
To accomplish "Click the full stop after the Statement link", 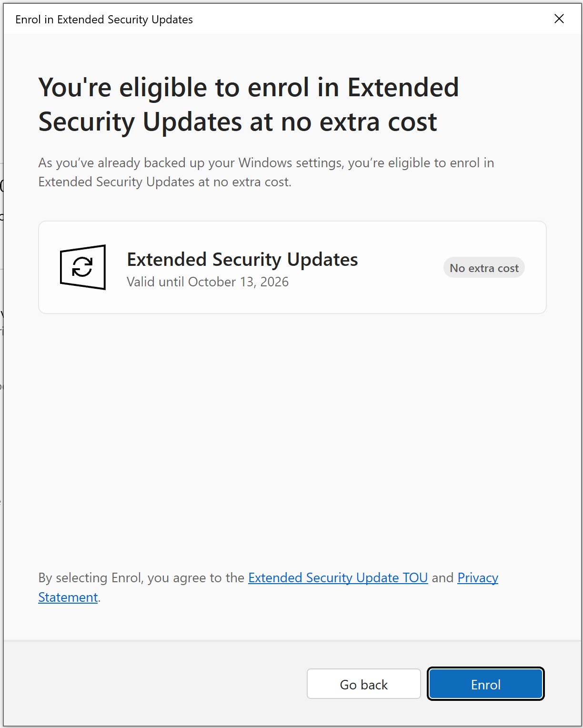I will coord(100,598).
